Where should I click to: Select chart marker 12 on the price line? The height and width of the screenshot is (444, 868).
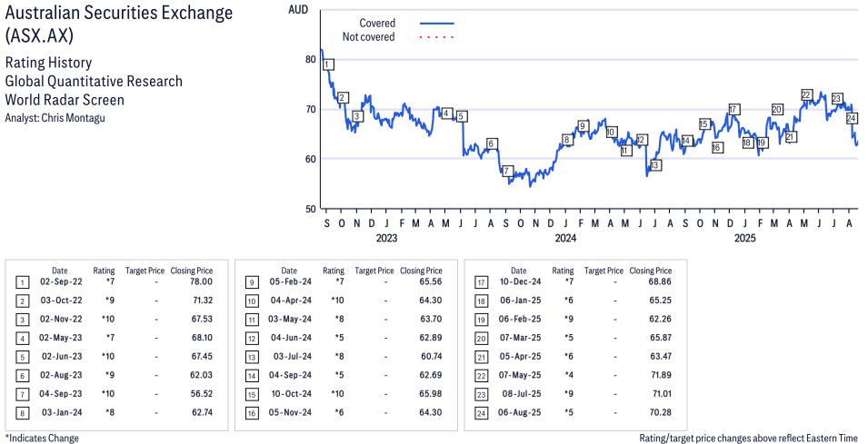[x=642, y=140]
